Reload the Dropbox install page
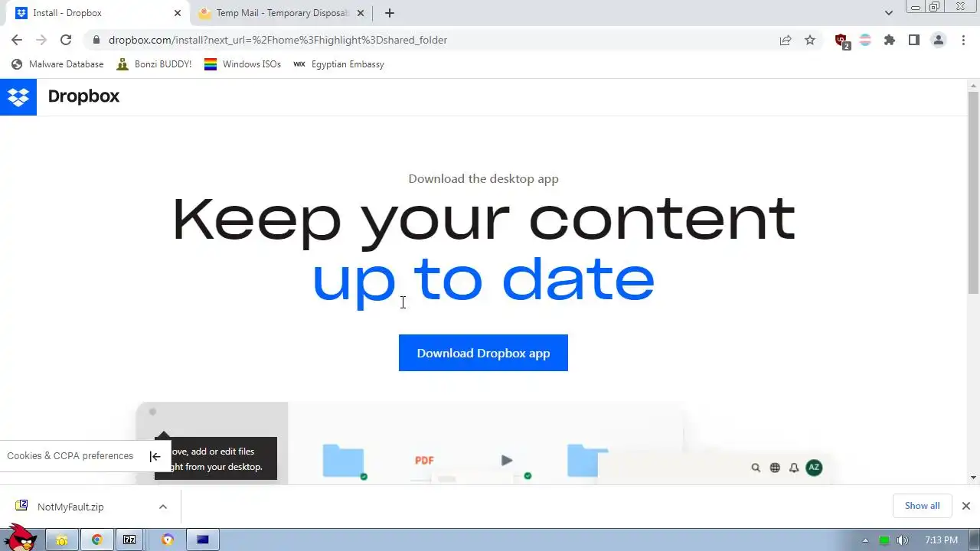The height and width of the screenshot is (551, 980). click(x=66, y=40)
